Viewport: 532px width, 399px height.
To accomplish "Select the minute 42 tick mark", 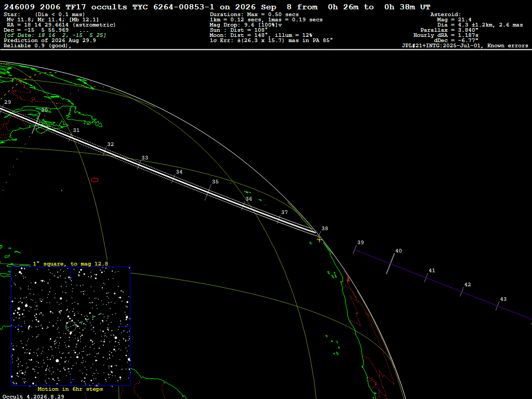I will [x=462, y=291].
